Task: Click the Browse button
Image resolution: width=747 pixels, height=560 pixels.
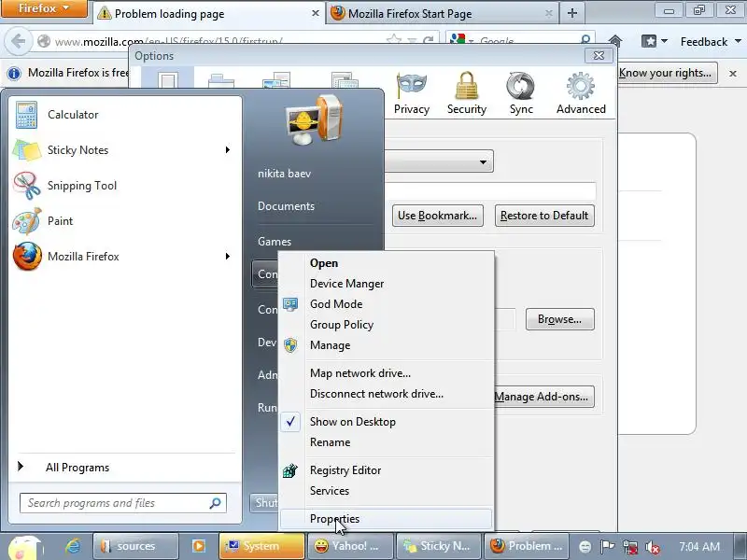Action: [559, 319]
